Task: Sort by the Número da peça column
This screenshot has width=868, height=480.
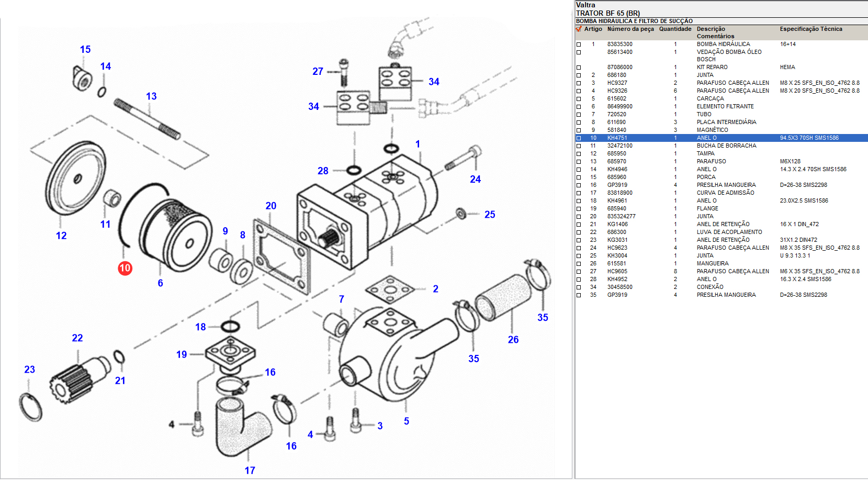Action: pos(630,29)
